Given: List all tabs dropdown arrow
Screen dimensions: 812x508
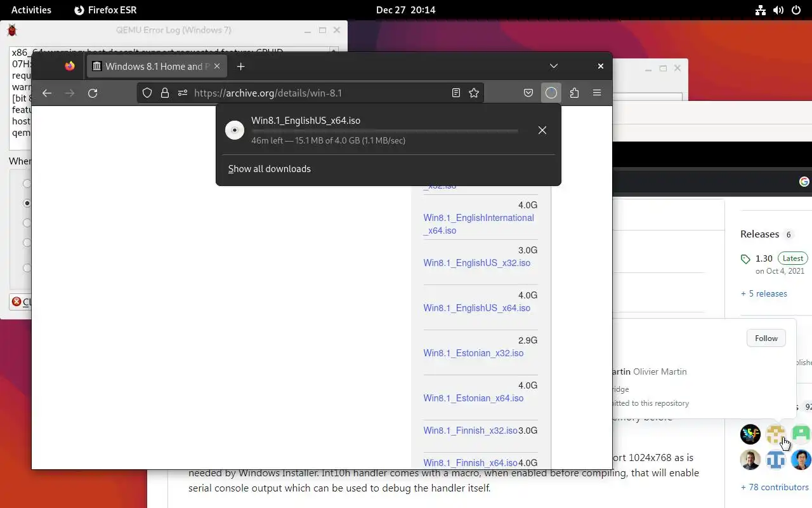Looking at the screenshot, I should (554, 66).
